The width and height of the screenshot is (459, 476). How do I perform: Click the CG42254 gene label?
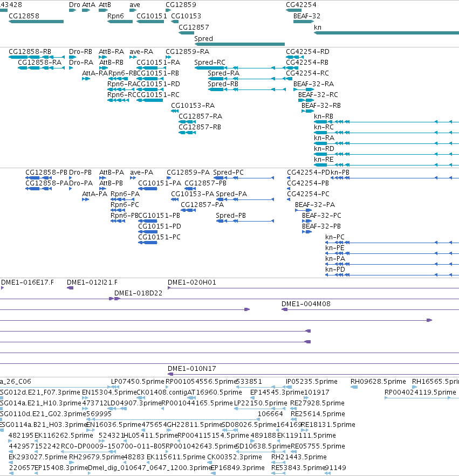coord(301,5)
